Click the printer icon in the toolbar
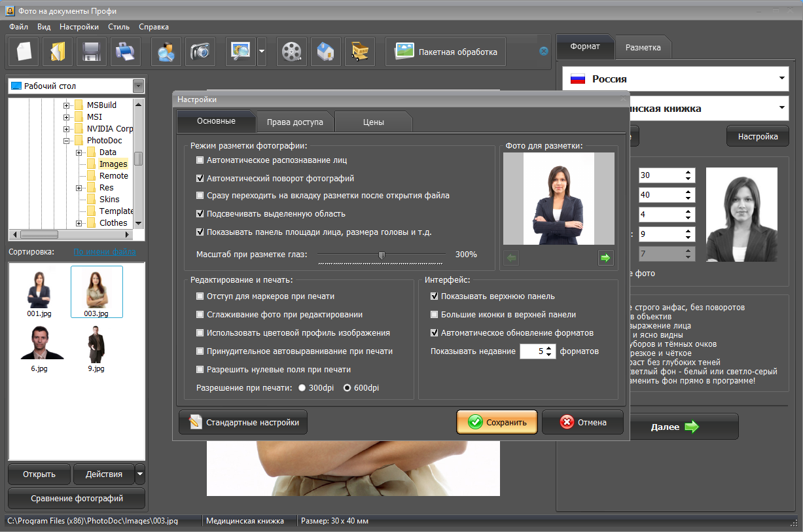Image resolution: width=803 pixels, height=532 pixels. (x=126, y=52)
